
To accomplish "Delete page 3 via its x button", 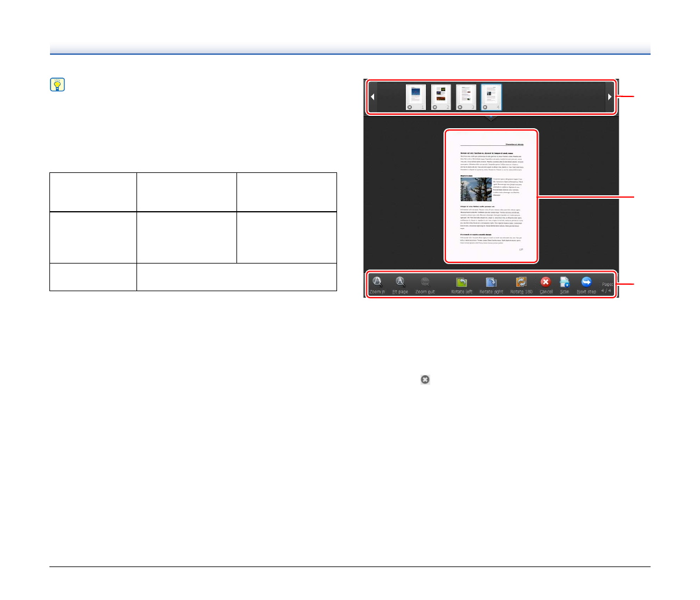I will point(460,107).
